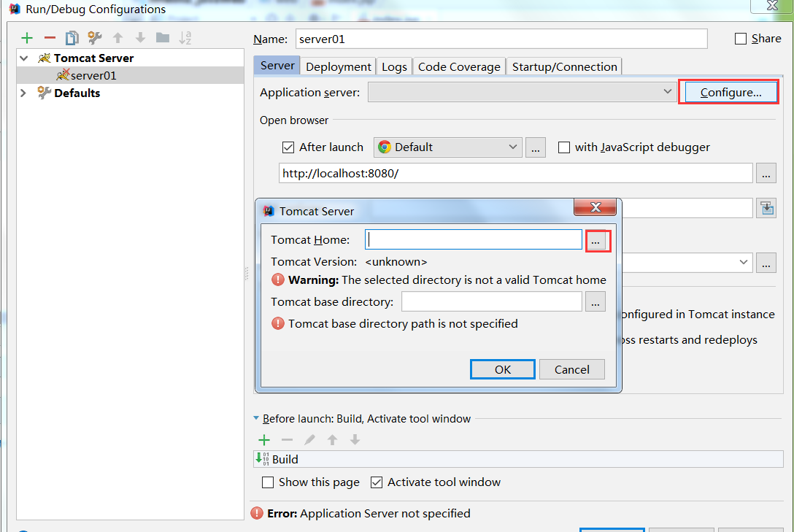Open the Startup/Connection tab

pyautogui.click(x=565, y=67)
